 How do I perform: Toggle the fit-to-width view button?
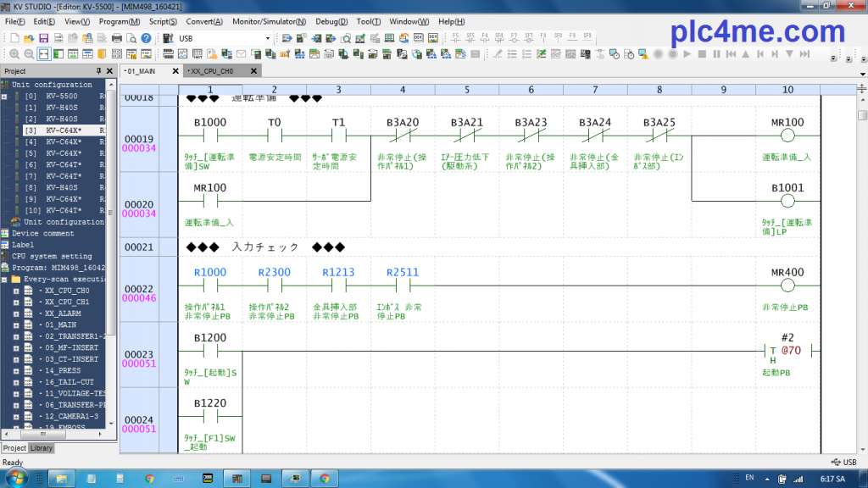(x=43, y=54)
